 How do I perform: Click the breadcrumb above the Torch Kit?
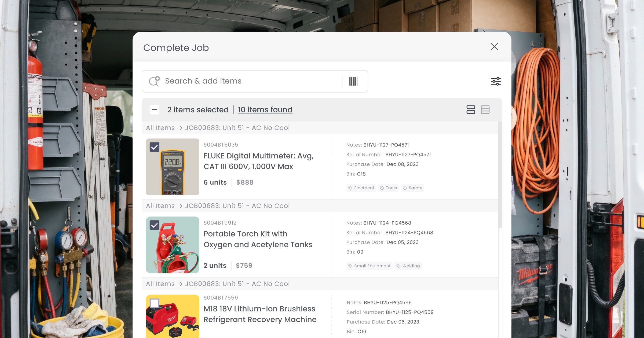[218, 206]
